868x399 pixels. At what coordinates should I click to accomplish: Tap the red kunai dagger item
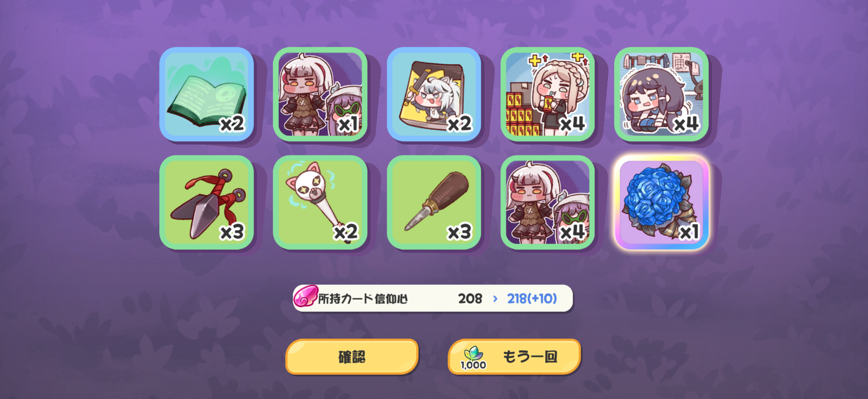207,202
